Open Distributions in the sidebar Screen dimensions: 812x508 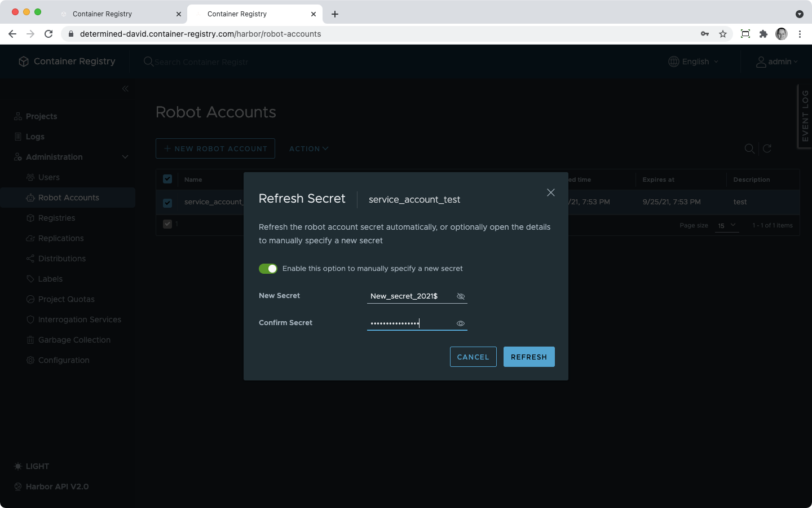point(61,259)
